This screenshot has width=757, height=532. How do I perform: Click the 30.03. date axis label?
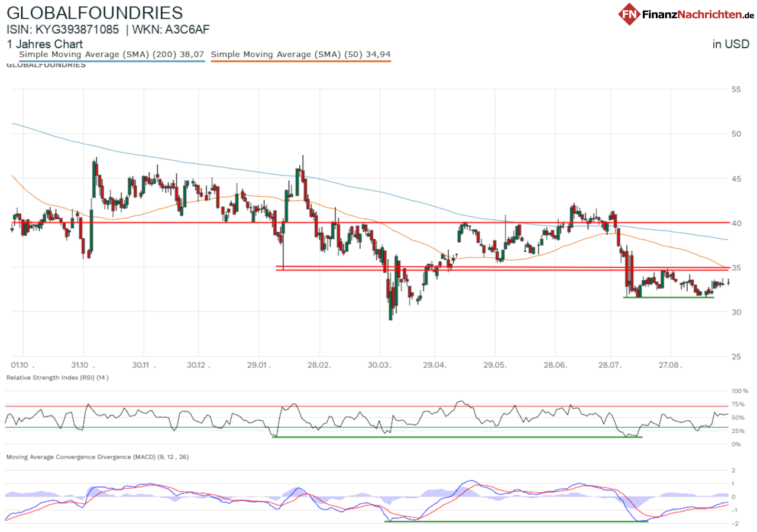tap(378, 365)
